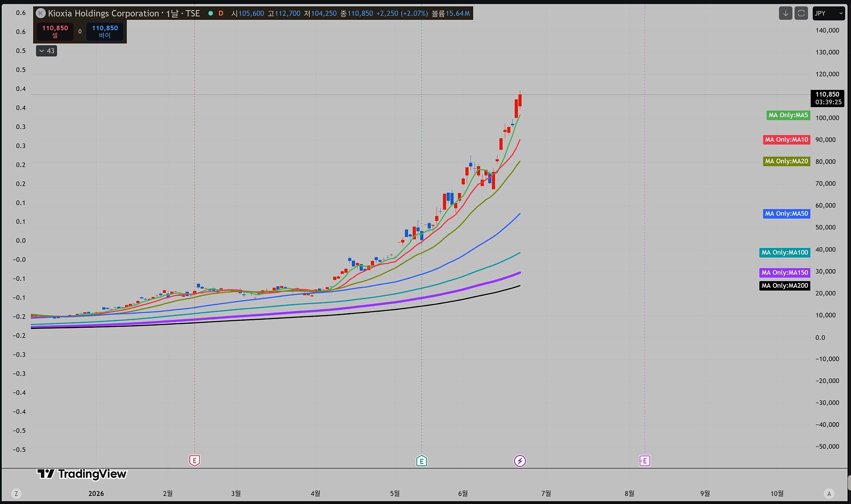Click the down-arrow scroll-to-latest icon
This screenshot has height=504, width=851.
coord(785,13)
